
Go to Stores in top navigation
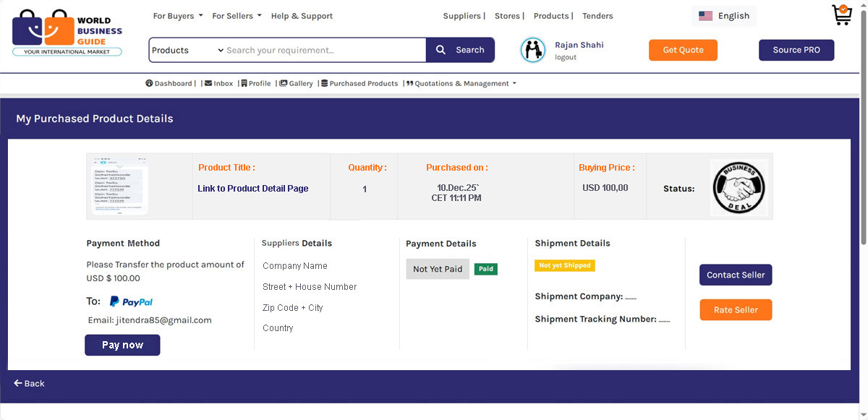tap(507, 16)
